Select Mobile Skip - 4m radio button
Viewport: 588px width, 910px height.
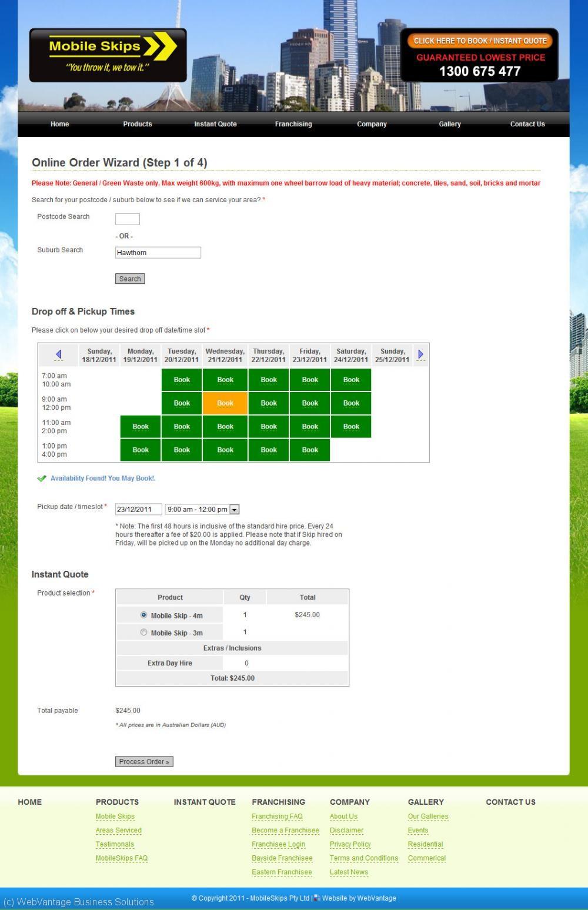click(143, 615)
